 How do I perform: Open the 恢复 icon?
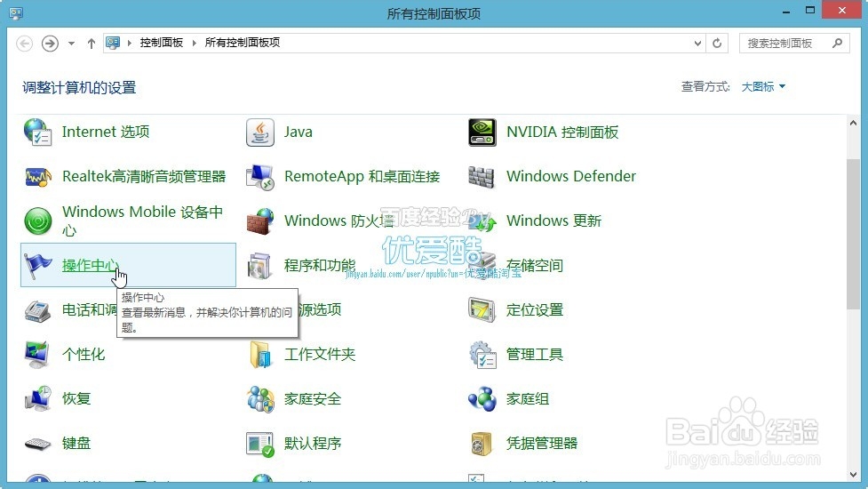point(37,398)
